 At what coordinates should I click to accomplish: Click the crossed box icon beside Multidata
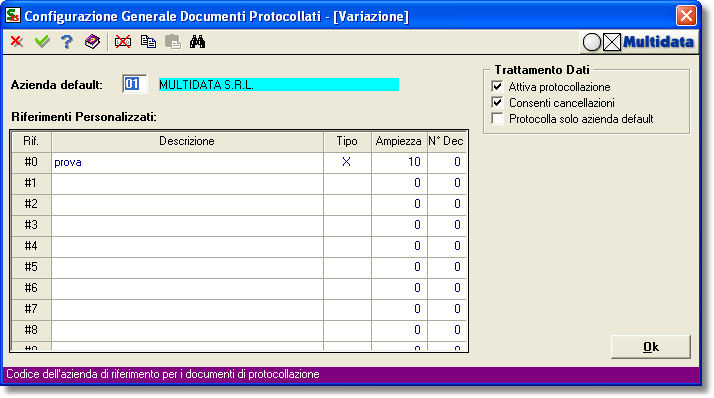point(612,42)
